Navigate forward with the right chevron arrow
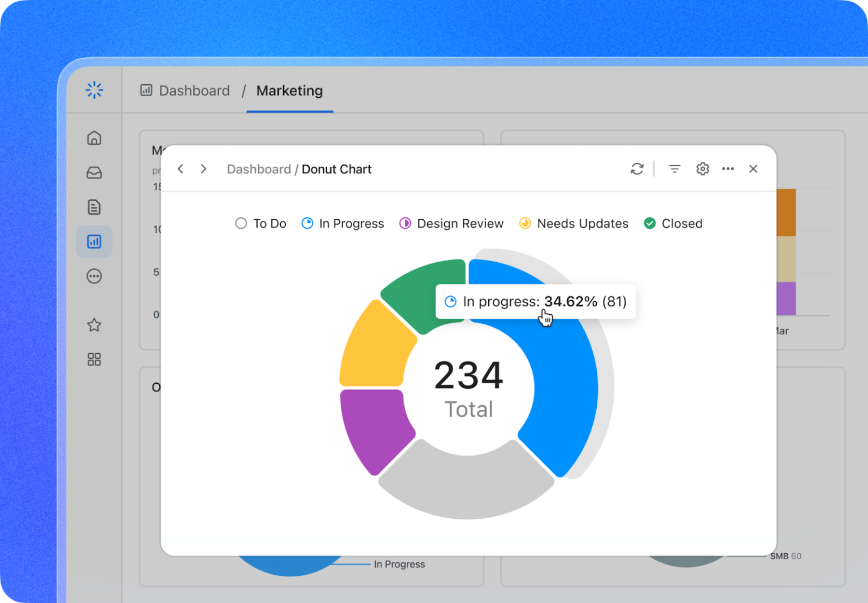 coord(203,168)
